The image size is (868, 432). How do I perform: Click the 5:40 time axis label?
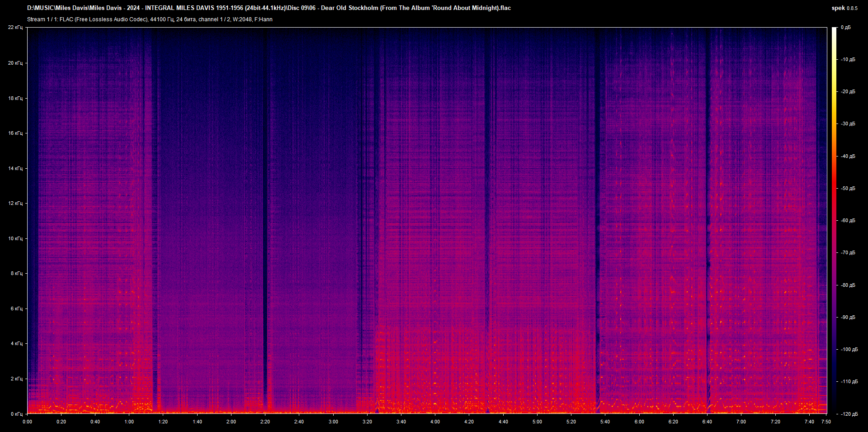(x=605, y=422)
